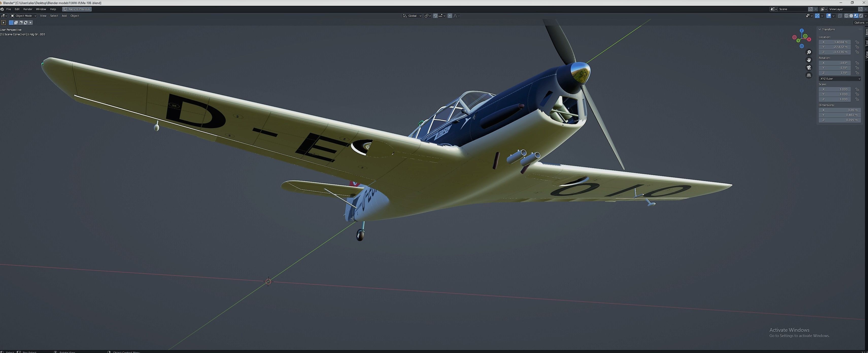Open the viewport Object menu
The image size is (868, 353).
[x=75, y=16]
